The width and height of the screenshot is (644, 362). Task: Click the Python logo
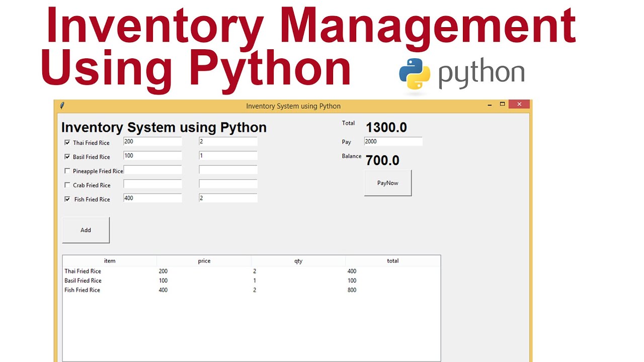click(415, 74)
